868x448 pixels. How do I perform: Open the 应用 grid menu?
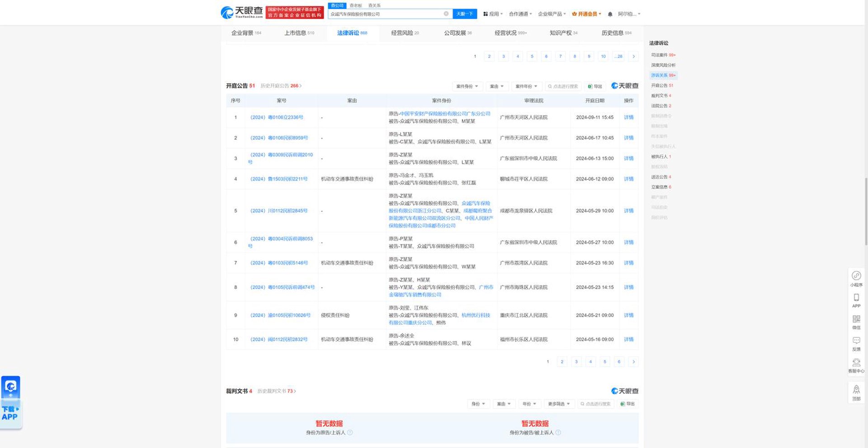pyautogui.click(x=493, y=14)
